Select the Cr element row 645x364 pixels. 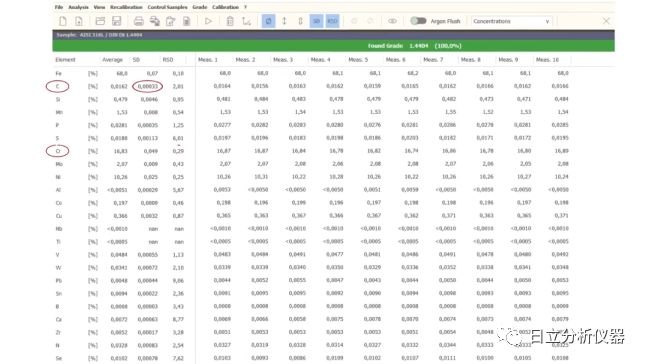[x=313, y=151]
